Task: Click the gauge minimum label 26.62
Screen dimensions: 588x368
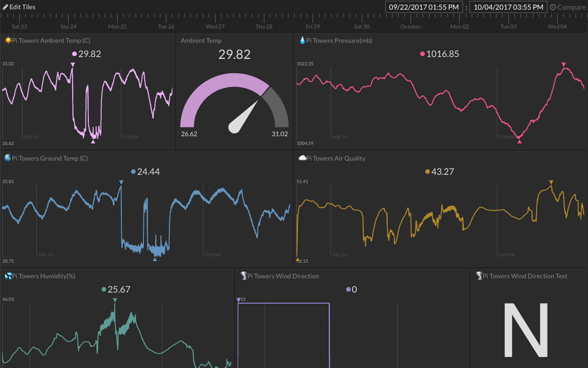Action: pos(189,134)
